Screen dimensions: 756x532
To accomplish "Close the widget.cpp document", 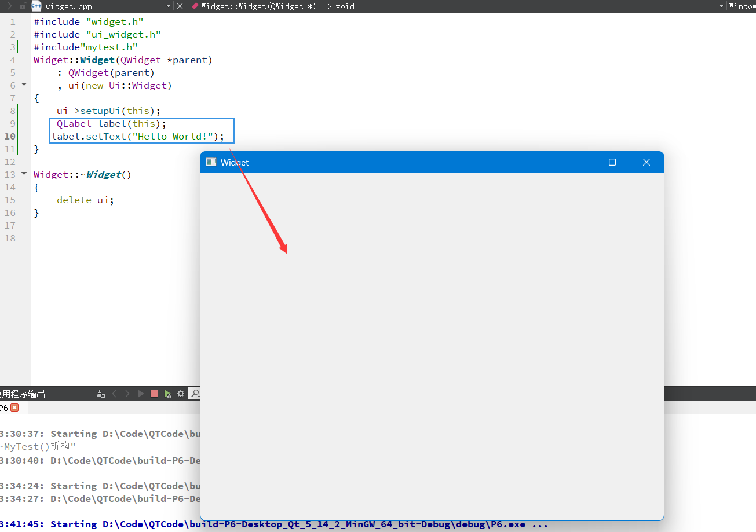I will tap(180, 6).
